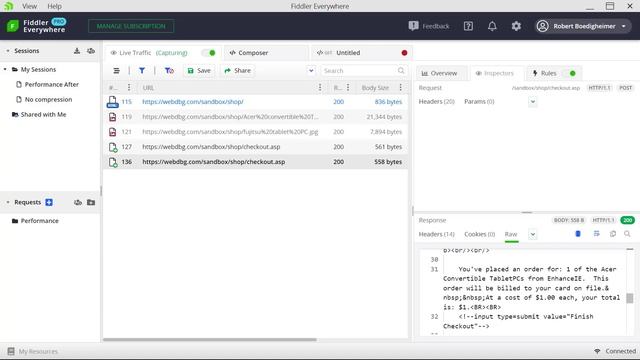Screen dimensions: 640x360
Task: Open the user account dropdown arrow
Action: point(624,26)
